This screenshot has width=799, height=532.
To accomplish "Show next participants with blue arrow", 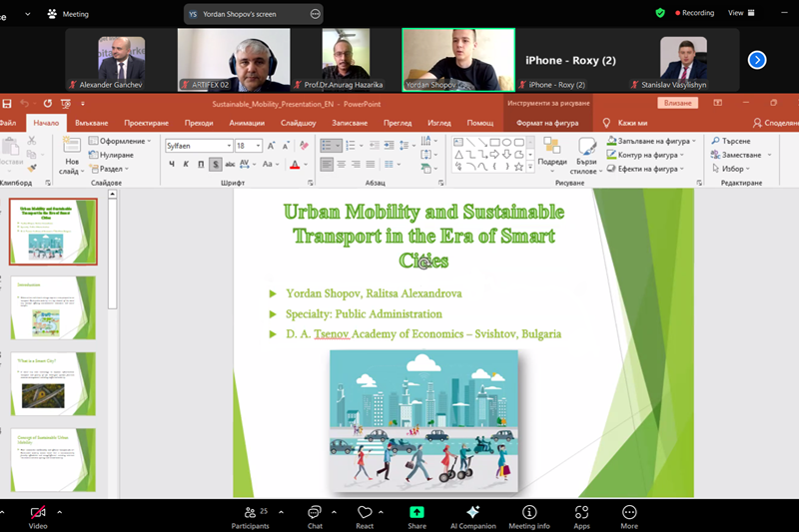I will click(x=757, y=60).
